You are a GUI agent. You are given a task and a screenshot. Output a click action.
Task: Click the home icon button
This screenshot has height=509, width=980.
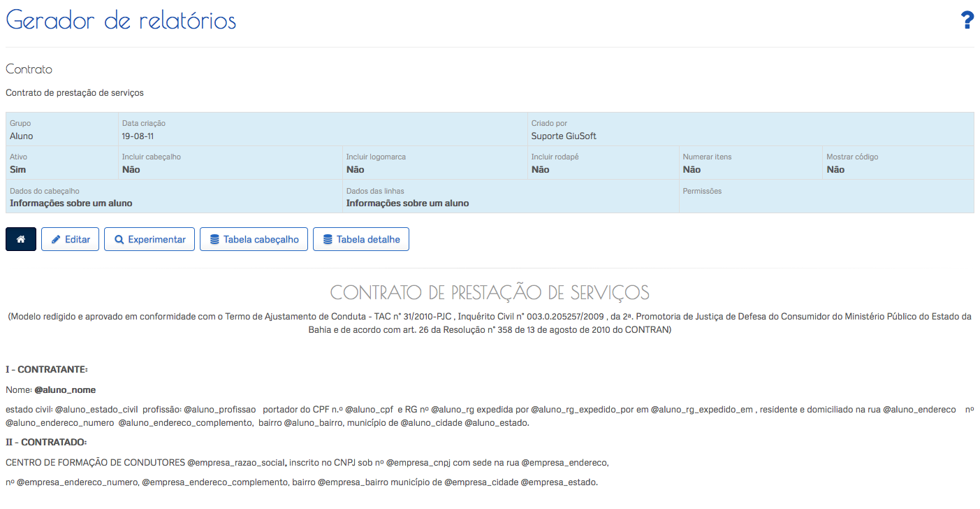coord(21,239)
